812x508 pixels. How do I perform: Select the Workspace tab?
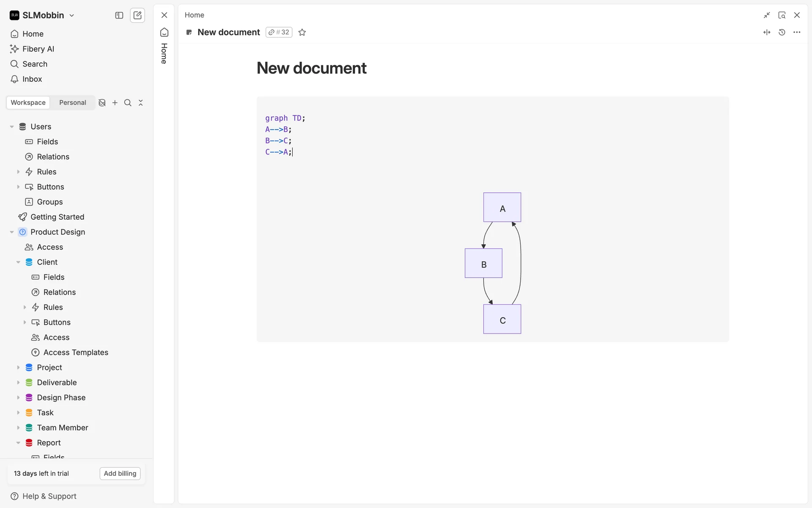[x=28, y=102]
